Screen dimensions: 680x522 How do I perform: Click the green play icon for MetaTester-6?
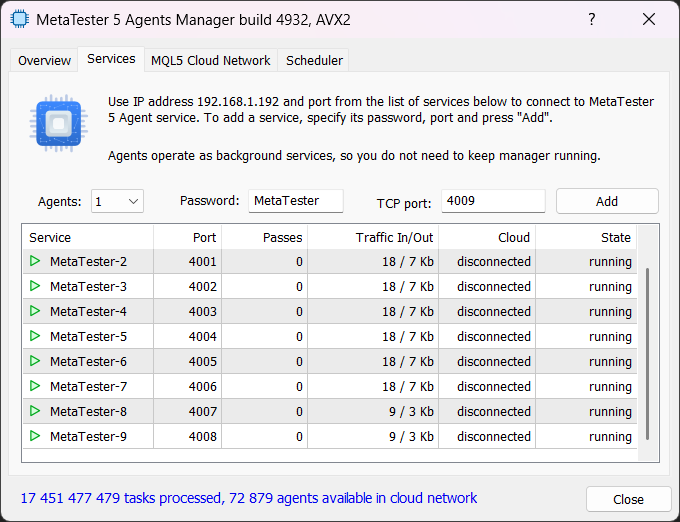pyautogui.click(x=35, y=361)
